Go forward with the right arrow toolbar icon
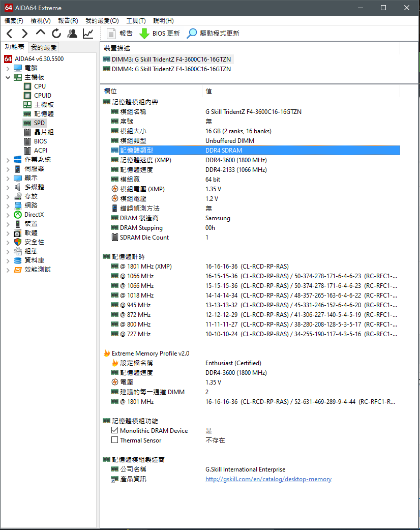The image size is (420, 530). point(25,34)
